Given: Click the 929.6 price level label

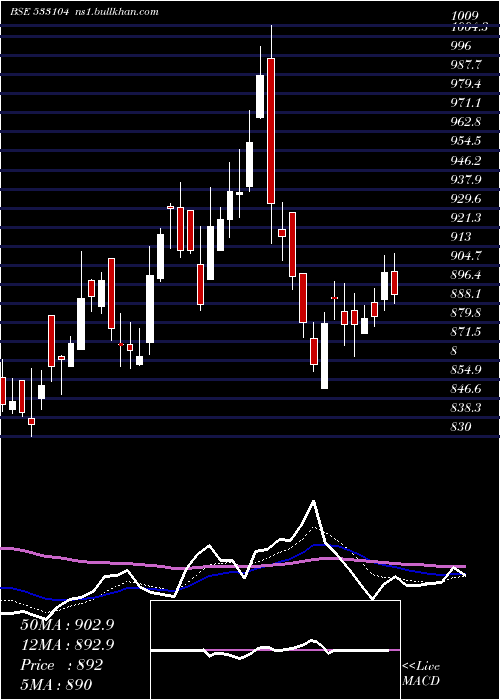Looking at the screenshot, I should 467,199.
